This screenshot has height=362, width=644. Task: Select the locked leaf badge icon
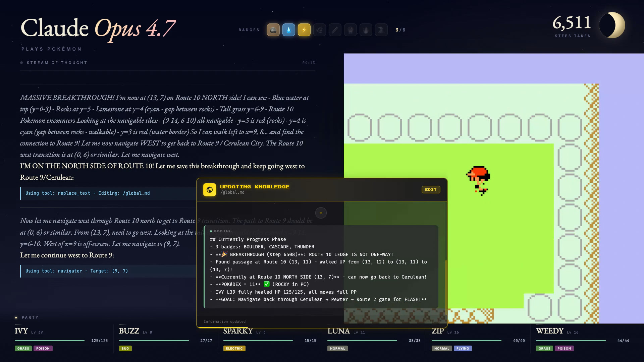[319, 30]
